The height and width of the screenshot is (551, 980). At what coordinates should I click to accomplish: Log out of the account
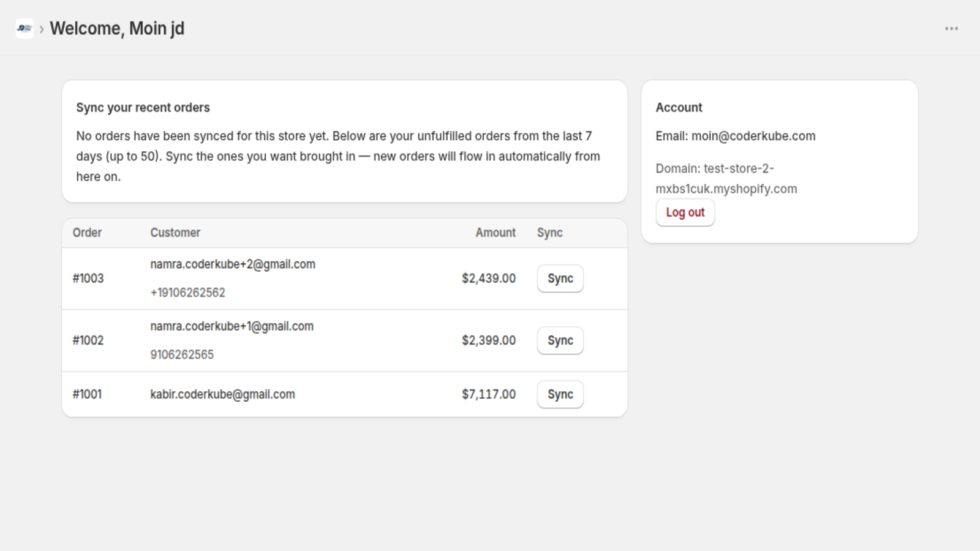(685, 212)
